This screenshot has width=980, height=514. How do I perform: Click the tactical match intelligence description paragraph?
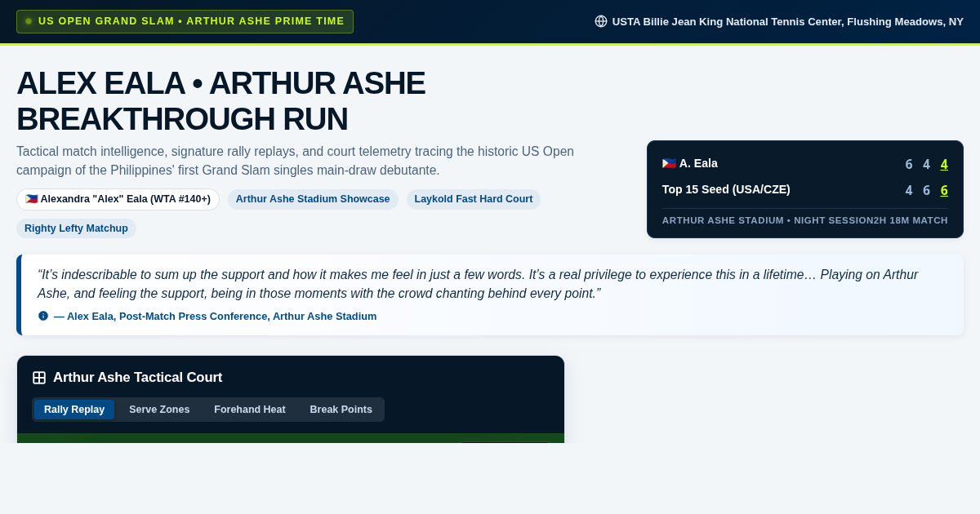[296, 161]
